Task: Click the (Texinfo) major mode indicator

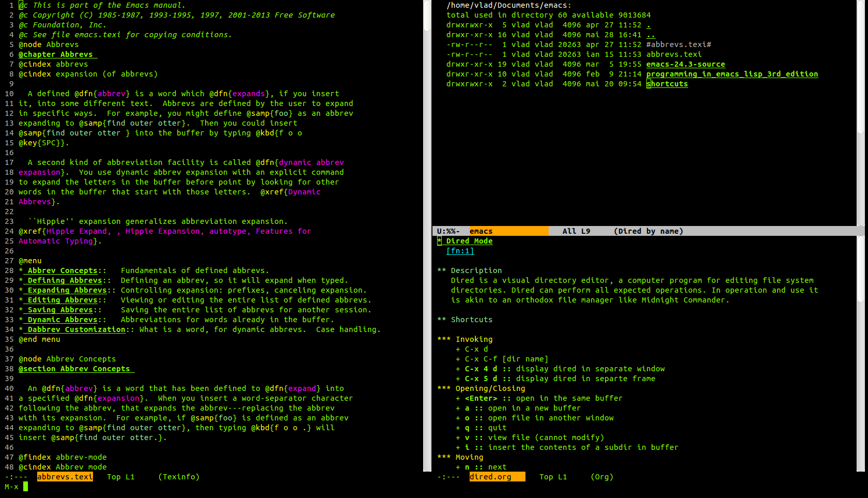Action: (x=179, y=477)
